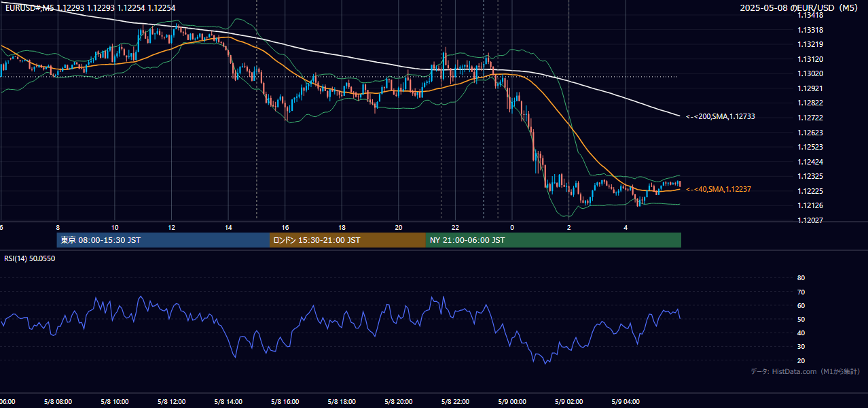Click the 5/8 12:00 date axis label
The width and height of the screenshot is (868, 408).
click(171, 401)
